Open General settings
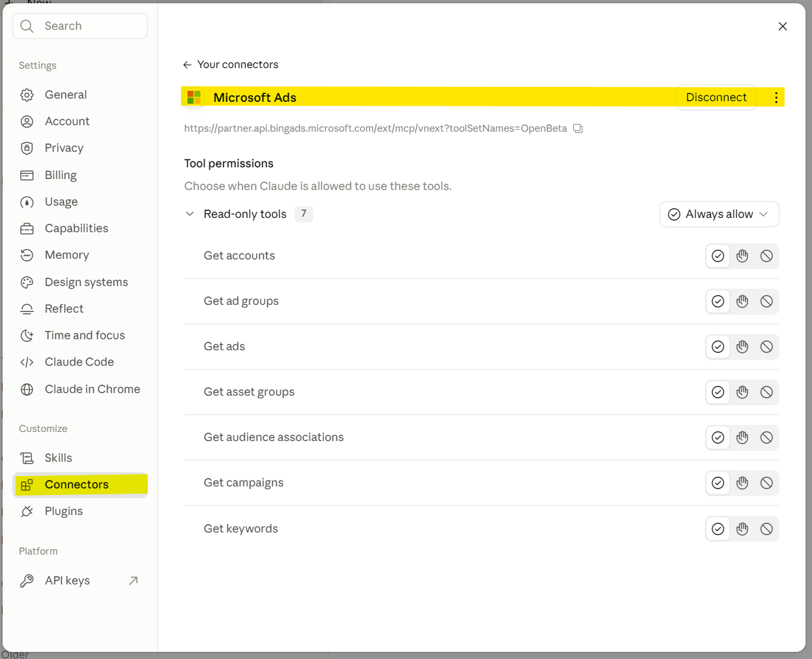Screen dimensions: 812x659 tap(80, 95)
